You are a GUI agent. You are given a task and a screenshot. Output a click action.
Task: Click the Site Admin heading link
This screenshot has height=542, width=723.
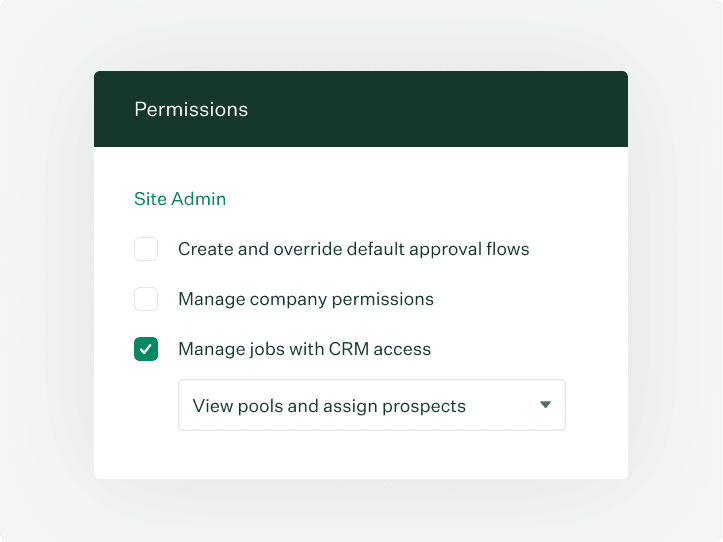coord(180,199)
